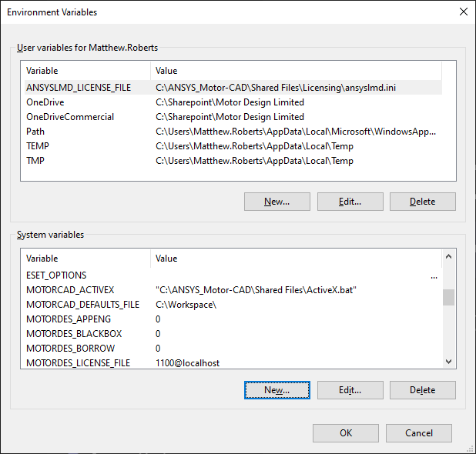Click the WindowsApp path value of Path
This screenshot has height=454, width=476.
(x=296, y=132)
